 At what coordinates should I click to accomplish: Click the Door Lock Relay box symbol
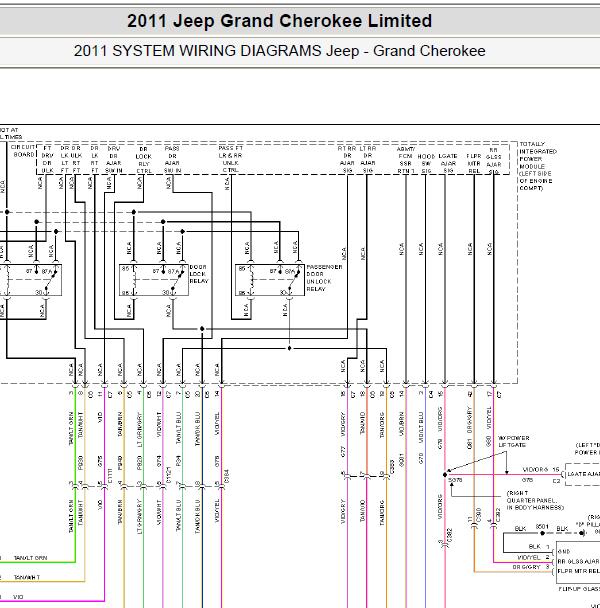tap(154, 280)
